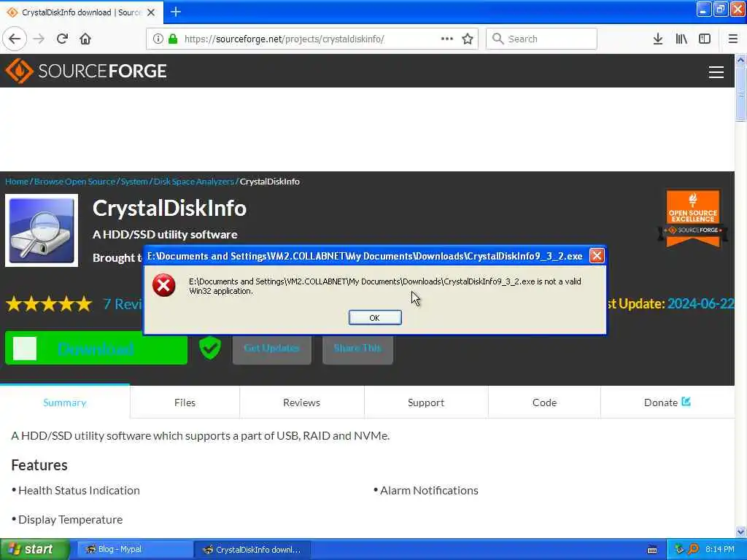Open the Code tab
Screen dimensions: 747x560
point(544,402)
